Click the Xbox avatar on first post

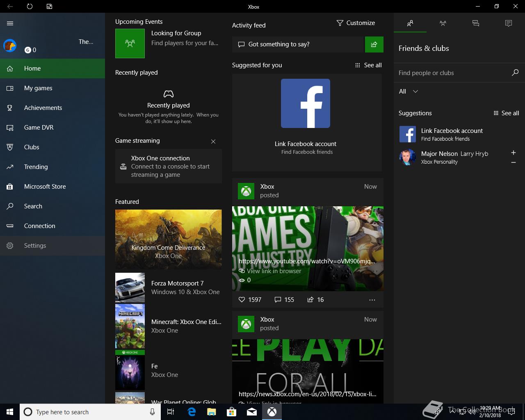[x=246, y=191]
